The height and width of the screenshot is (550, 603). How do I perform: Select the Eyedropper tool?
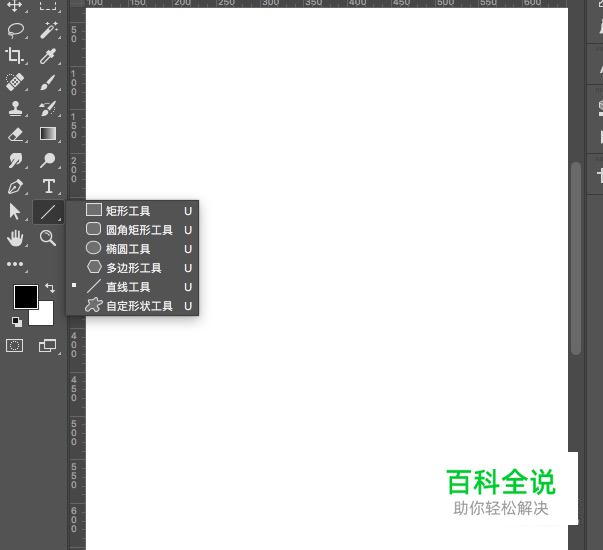(x=48, y=56)
